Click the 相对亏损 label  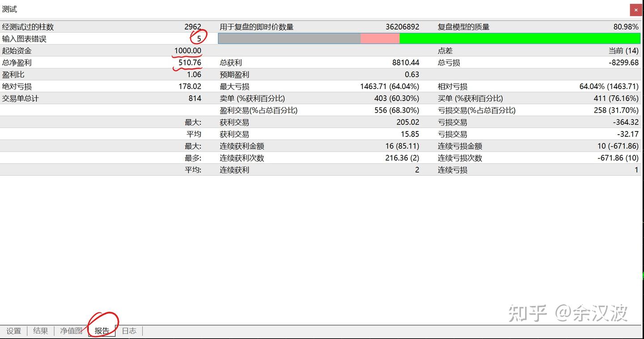[452, 87]
